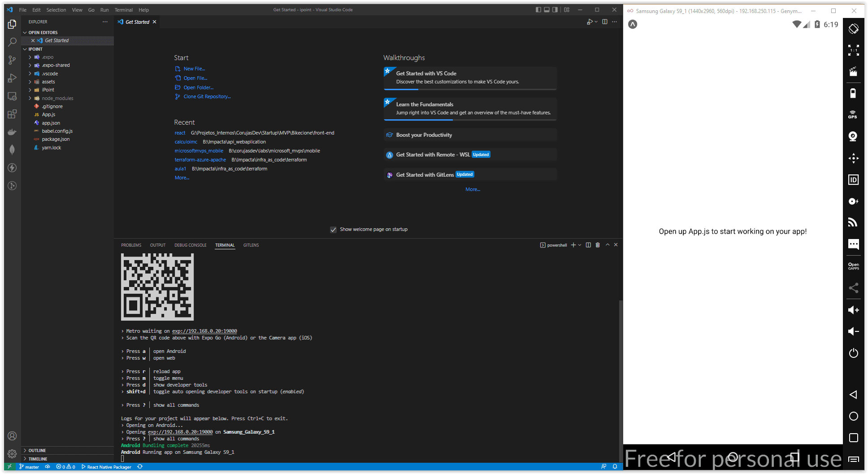Open Genymotion camera widget

coord(853,136)
